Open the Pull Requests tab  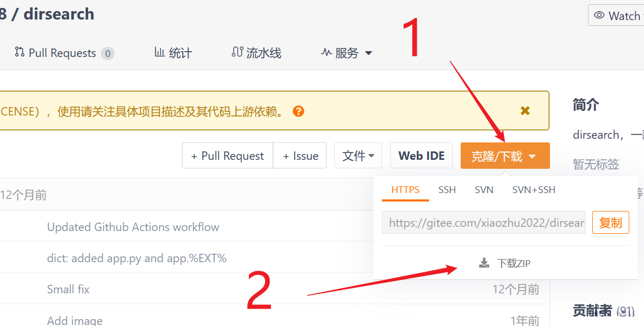point(64,53)
